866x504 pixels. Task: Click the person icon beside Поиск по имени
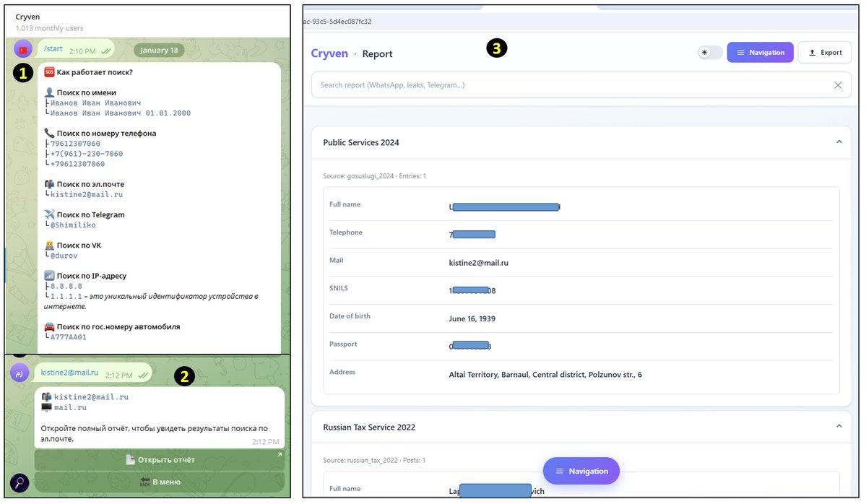point(49,92)
